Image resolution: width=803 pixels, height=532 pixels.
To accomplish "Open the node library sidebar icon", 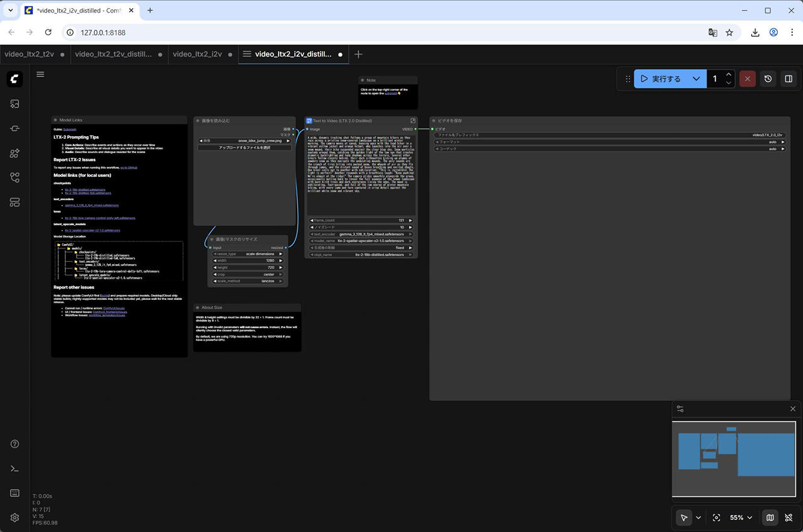I will (x=15, y=153).
